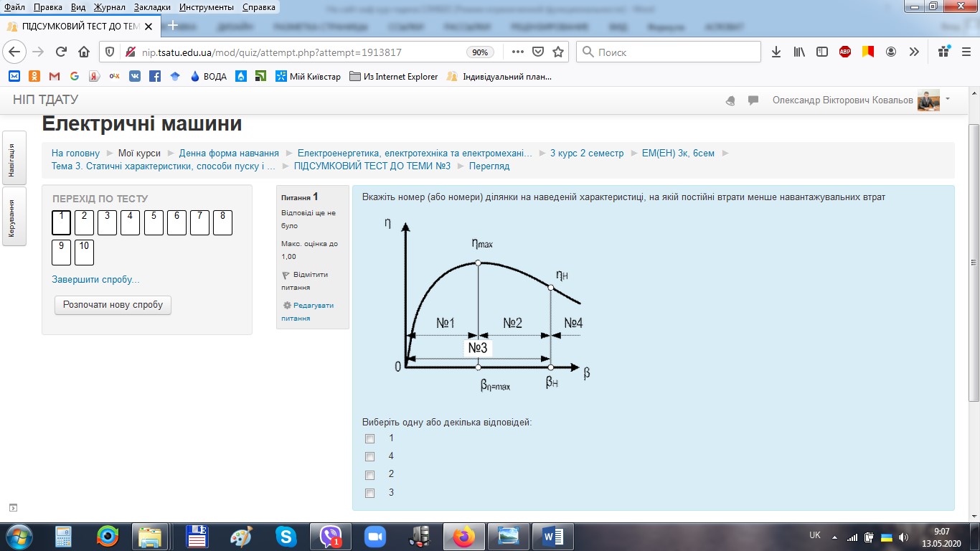Show hidden system tray icons

834,537
